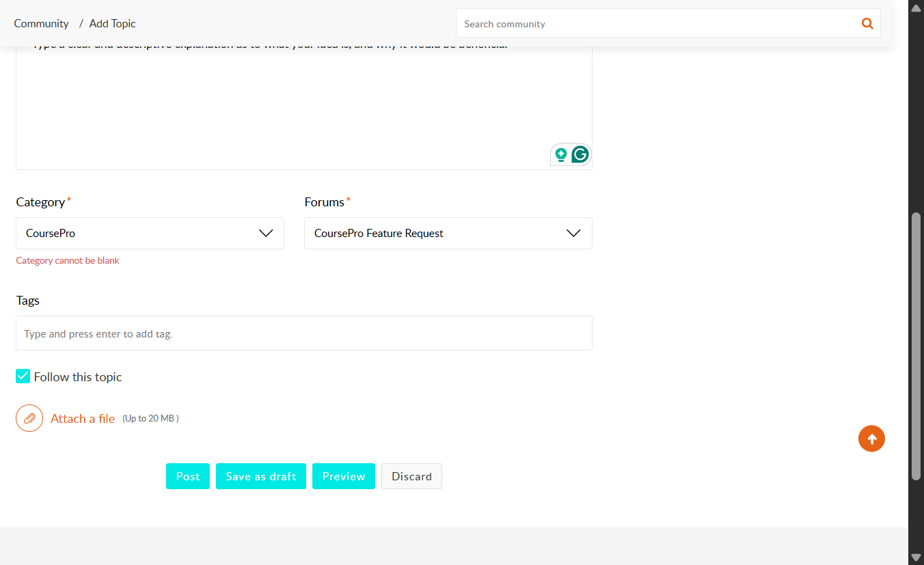Image resolution: width=924 pixels, height=565 pixels.
Task: Click the Post button
Action: tap(188, 476)
